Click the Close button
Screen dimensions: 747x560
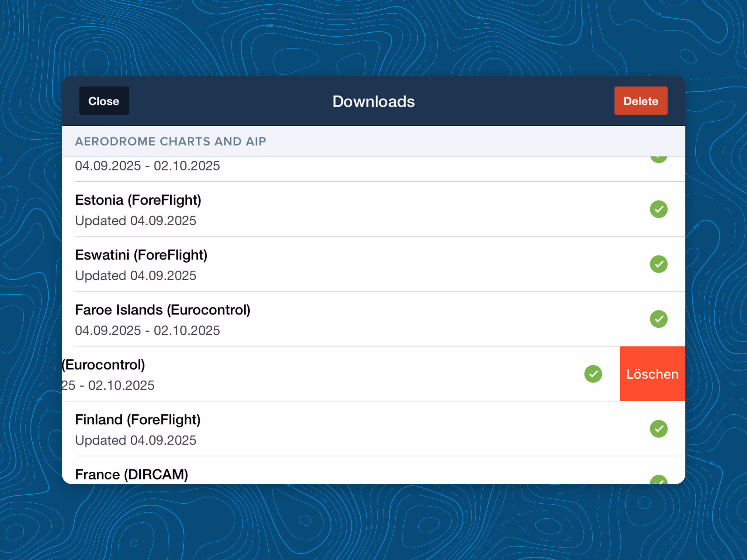click(104, 101)
